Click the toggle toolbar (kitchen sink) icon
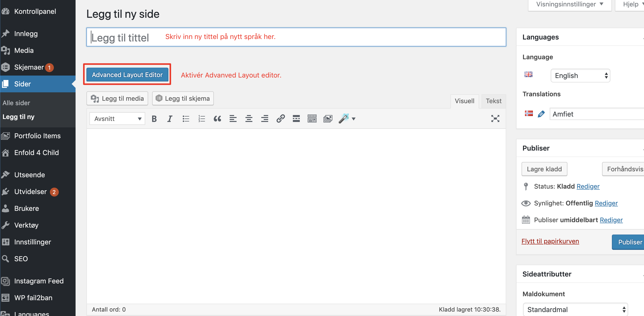This screenshot has width=644, height=316. coord(312,119)
